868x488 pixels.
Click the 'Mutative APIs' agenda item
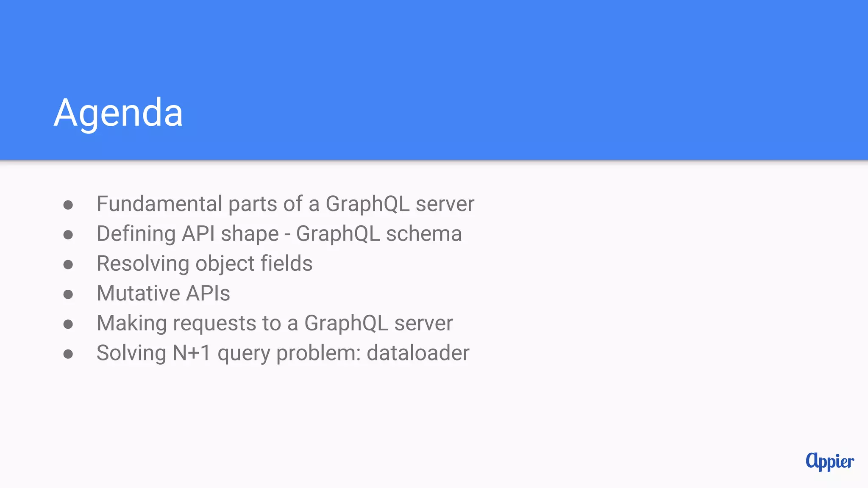click(x=163, y=293)
